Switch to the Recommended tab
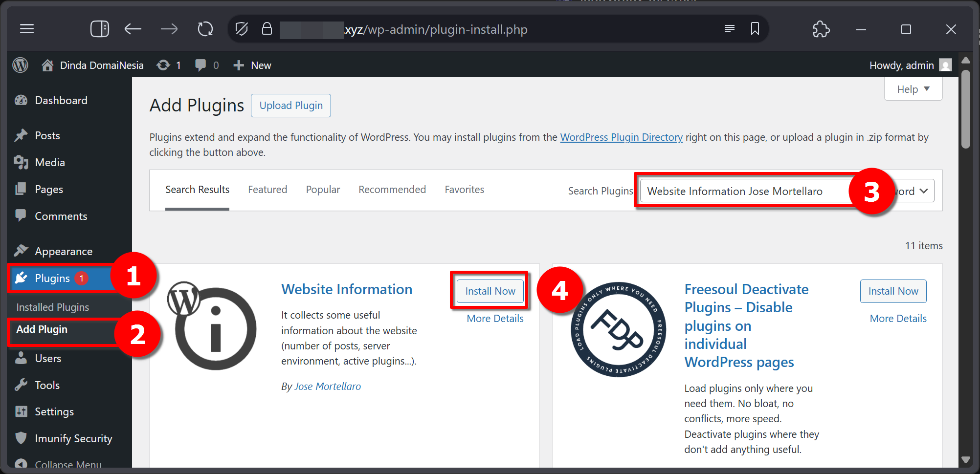This screenshot has height=474, width=980. click(x=392, y=190)
